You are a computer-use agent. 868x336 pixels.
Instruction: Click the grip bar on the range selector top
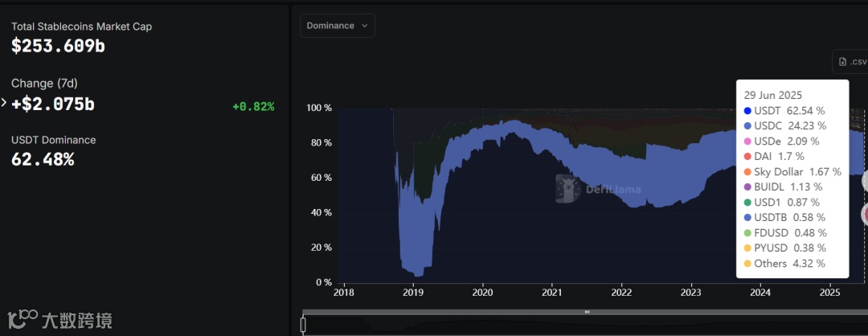click(x=588, y=312)
